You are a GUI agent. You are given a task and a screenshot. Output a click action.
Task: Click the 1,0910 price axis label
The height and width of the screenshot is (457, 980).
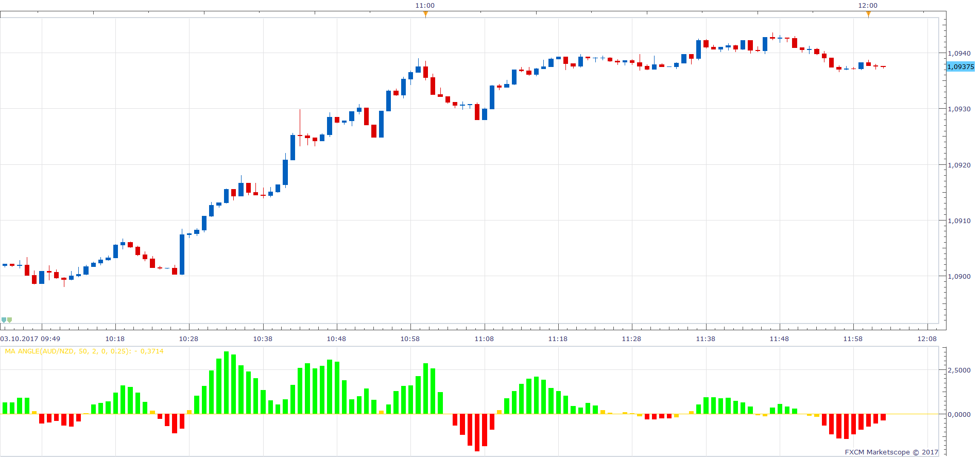pos(959,221)
